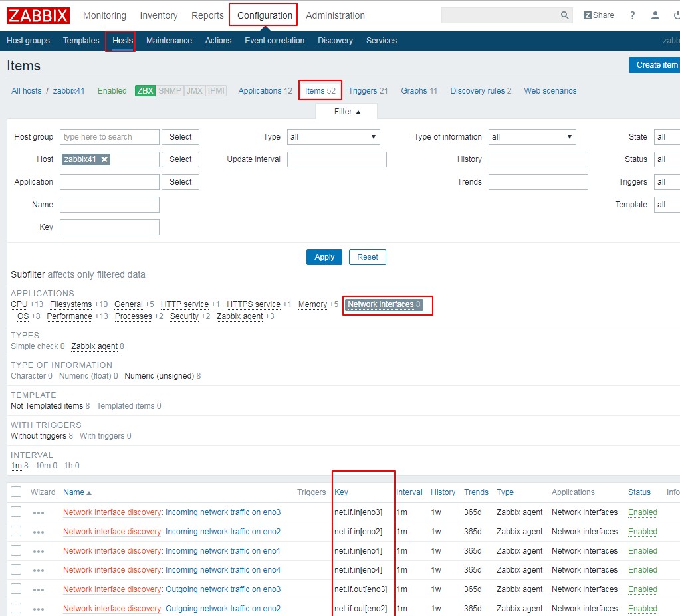Open the user profile icon
Image resolution: width=680 pixels, height=616 pixels.
click(655, 15)
